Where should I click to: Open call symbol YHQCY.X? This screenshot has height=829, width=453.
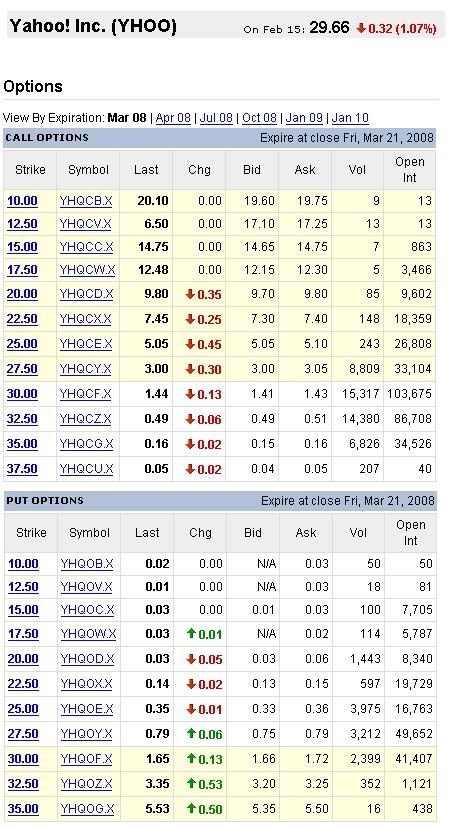86,369
